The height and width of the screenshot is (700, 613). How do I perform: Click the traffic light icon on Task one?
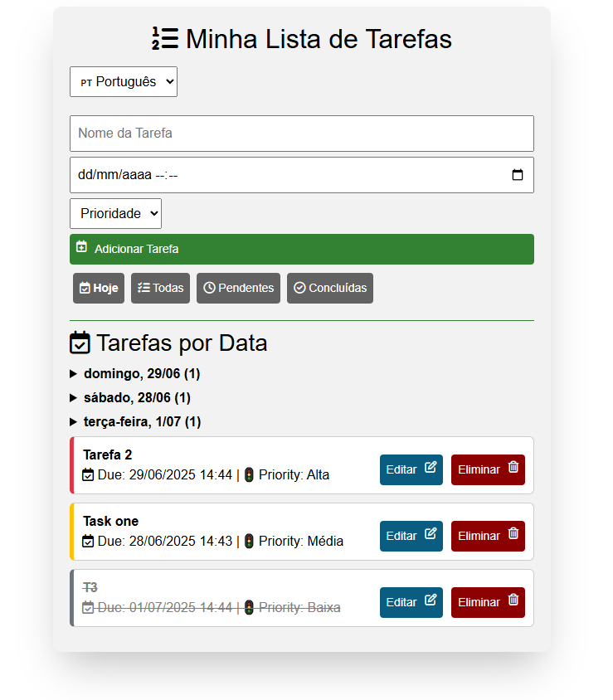coord(249,542)
